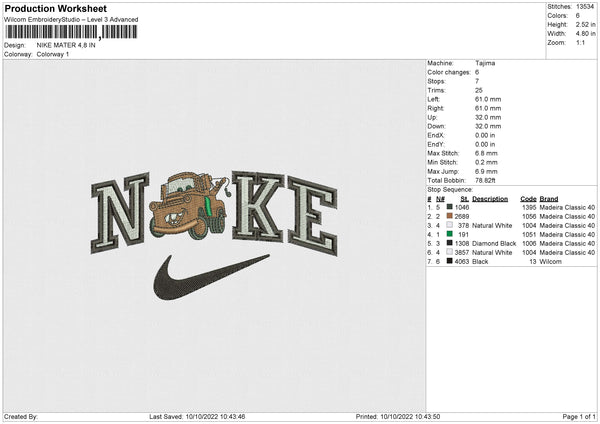Select the Code column header
This screenshot has height=424, width=600.
coord(528,198)
